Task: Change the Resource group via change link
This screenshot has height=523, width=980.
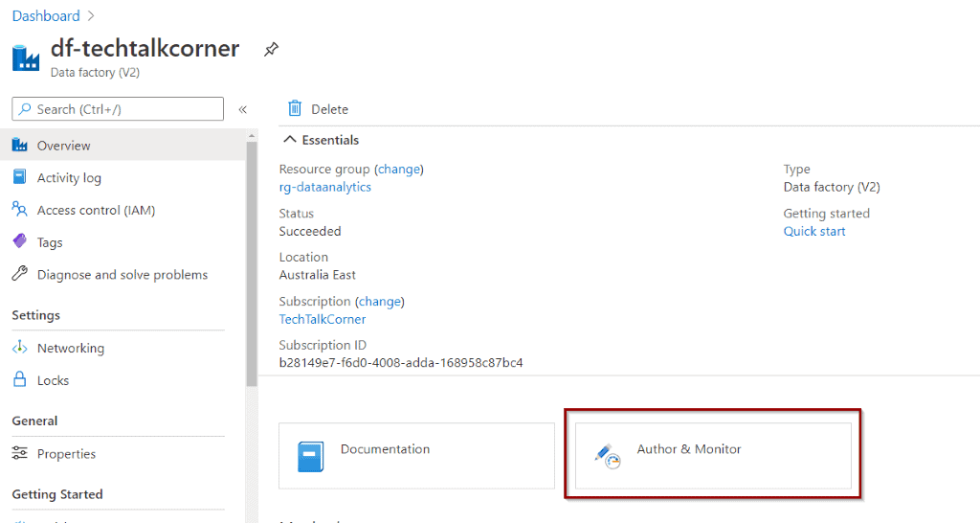Action: 399,169
